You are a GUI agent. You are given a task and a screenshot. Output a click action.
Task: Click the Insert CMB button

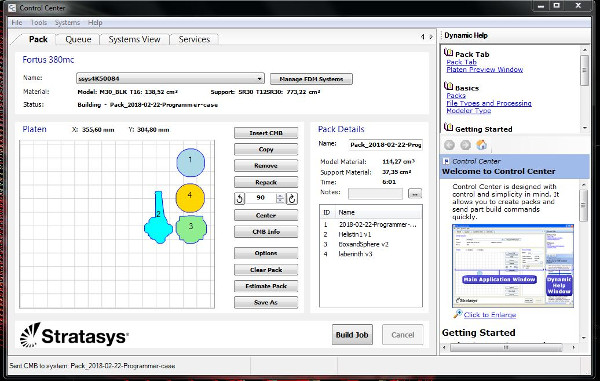click(266, 133)
